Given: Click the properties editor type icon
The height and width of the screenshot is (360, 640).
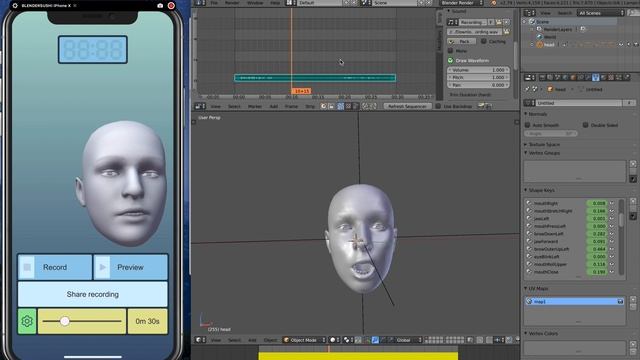Looking at the screenshot, I should [530, 77].
